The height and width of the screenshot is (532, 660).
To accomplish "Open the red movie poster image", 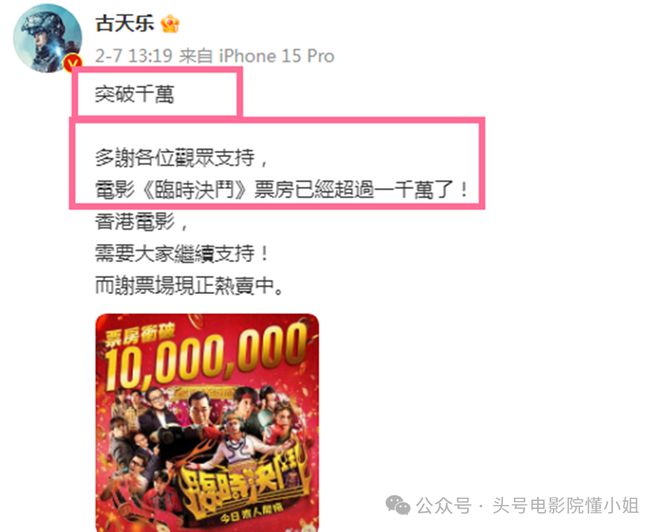I will pos(207,423).
